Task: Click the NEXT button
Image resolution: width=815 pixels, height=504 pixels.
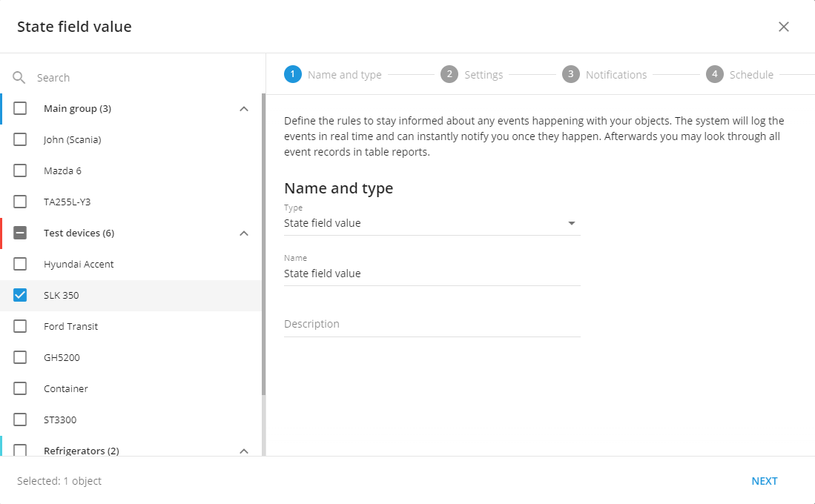Action: pyautogui.click(x=764, y=481)
